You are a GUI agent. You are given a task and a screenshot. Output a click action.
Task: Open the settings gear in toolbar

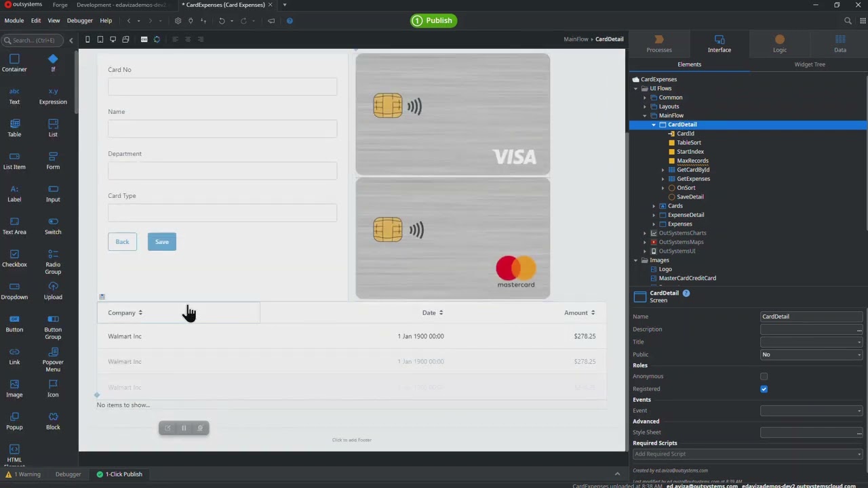[178, 21]
